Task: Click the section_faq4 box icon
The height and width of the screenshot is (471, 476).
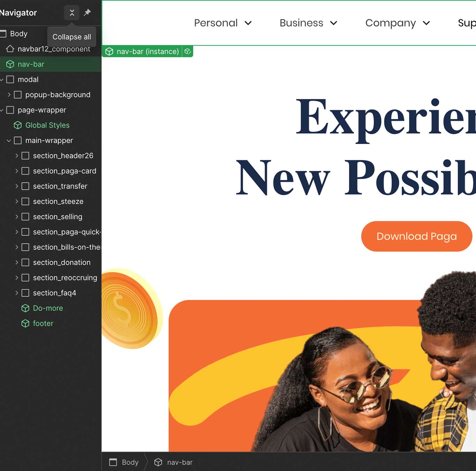Action: 25,293
